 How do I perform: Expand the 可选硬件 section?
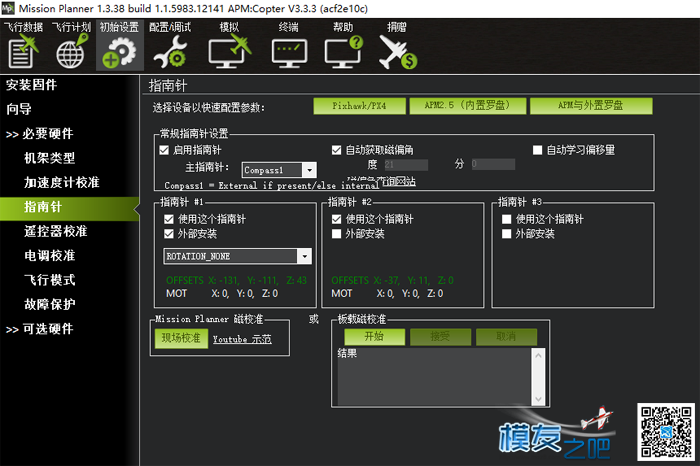point(39,329)
